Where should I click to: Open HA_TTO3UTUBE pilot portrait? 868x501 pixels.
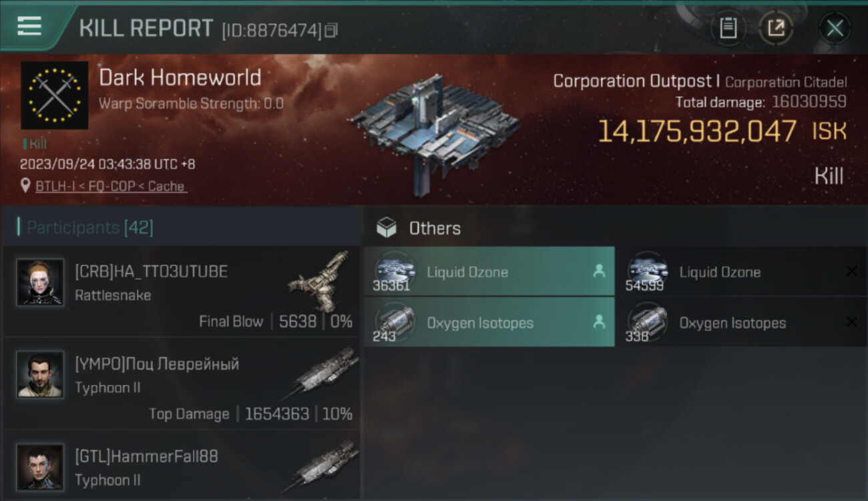click(40, 283)
